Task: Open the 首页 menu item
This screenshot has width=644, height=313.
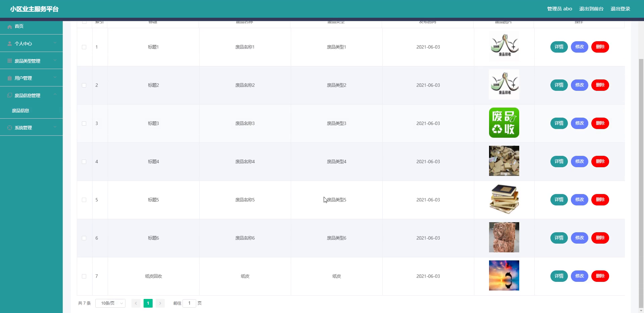Action: click(x=31, y=26)
